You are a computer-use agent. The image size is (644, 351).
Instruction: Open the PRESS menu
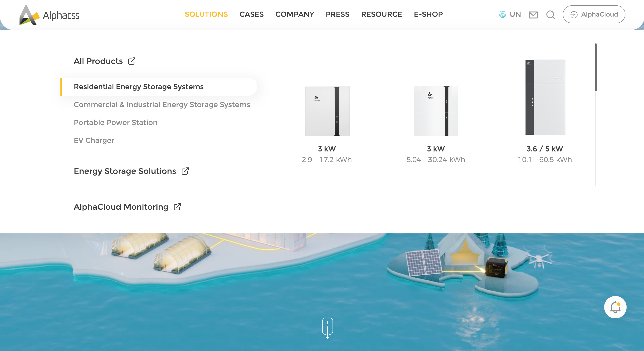click(337, 14)
